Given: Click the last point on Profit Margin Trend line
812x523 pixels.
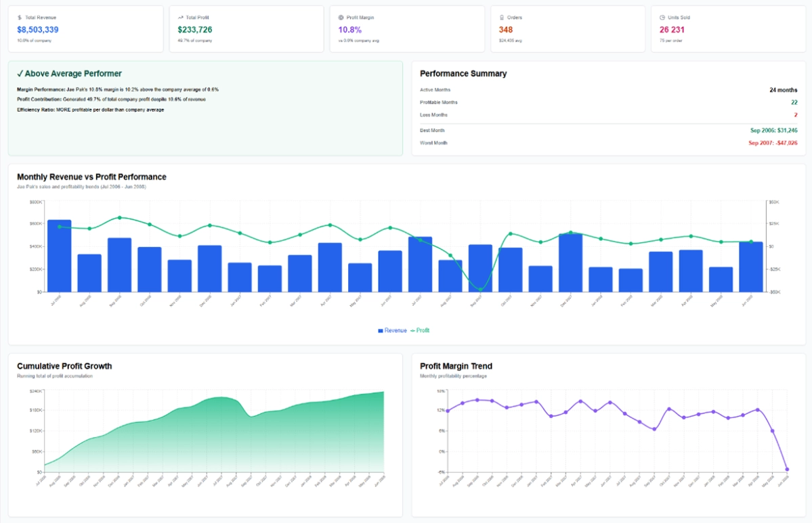Looking at the screenshot, I should [787, 469].
